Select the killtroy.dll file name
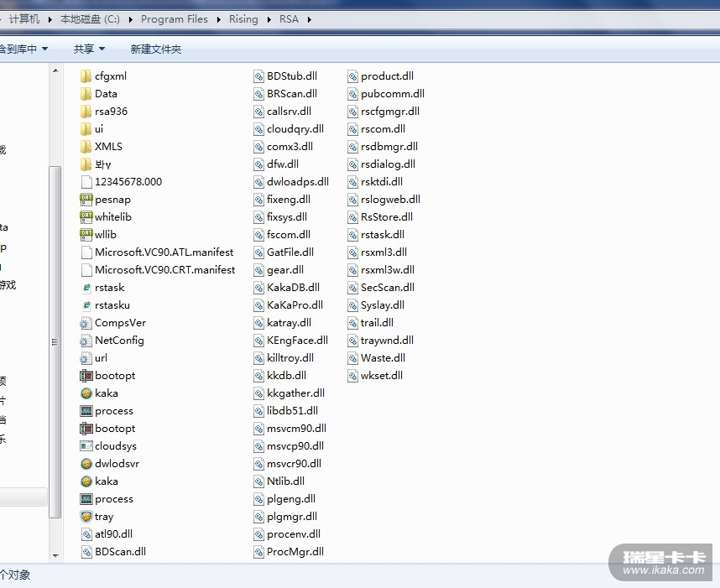 coord(290,358)
